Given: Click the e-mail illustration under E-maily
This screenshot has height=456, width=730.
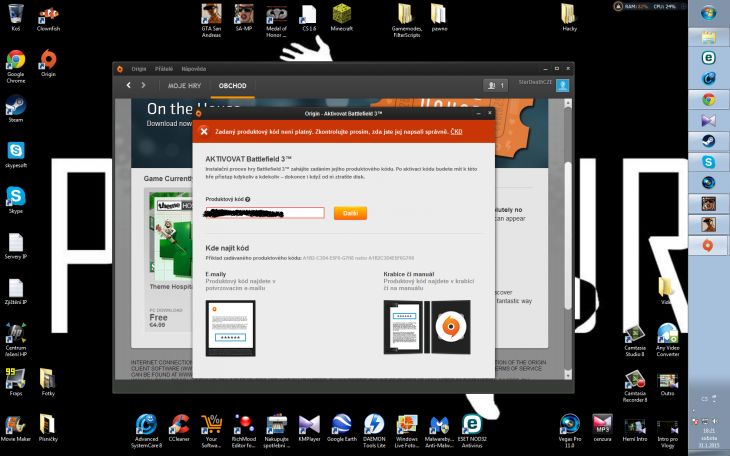Looking at the screenshot, I should (230, 328).
